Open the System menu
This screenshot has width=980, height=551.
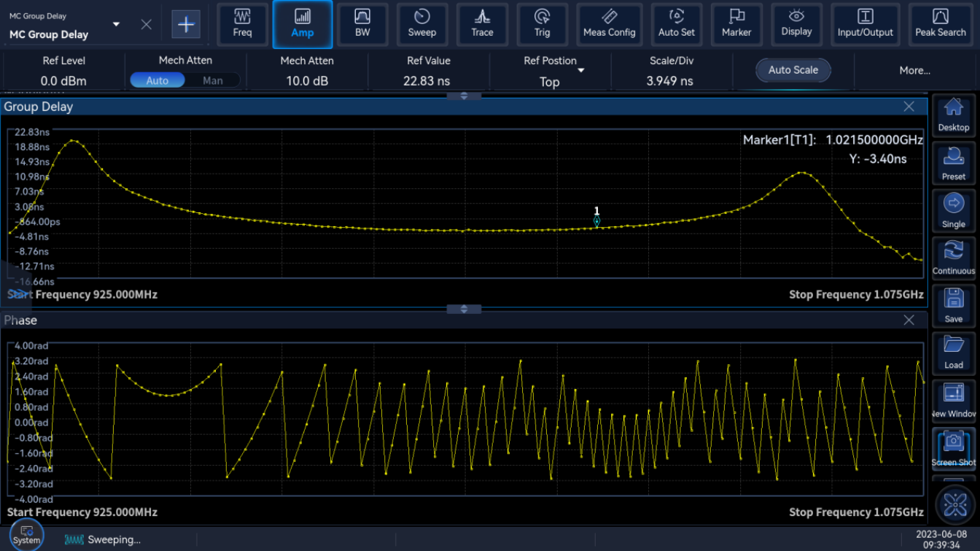click(27, 534)
